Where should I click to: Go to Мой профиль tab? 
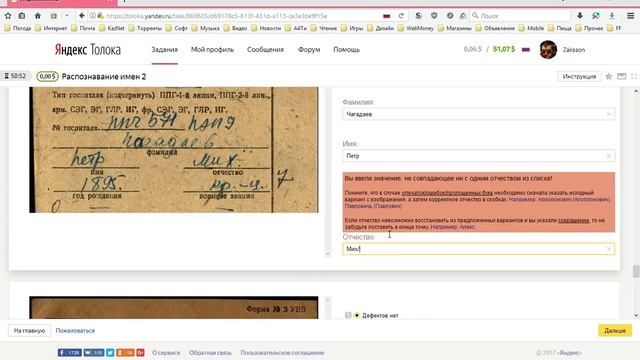pos(212,50)
